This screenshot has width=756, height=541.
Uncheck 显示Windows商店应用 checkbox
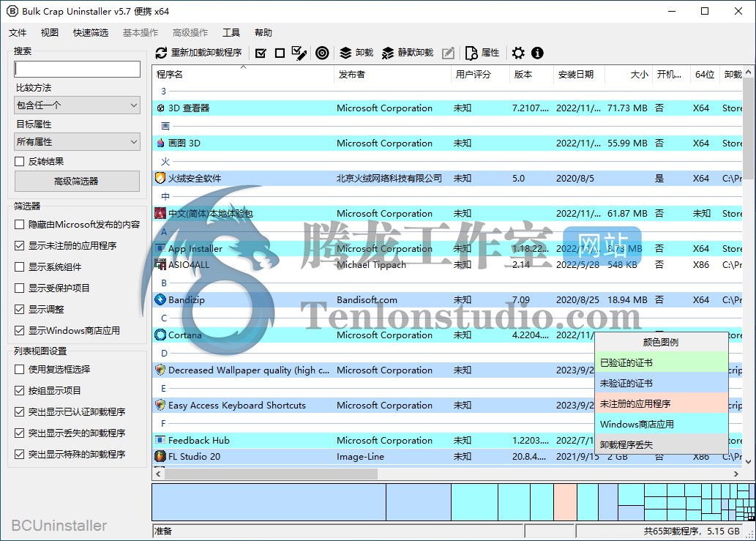[19, 330]
